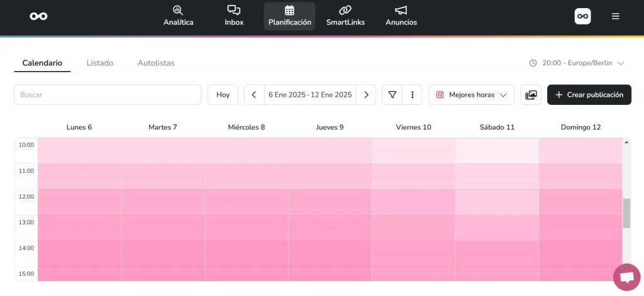Open the three-dot more options menu
The image size is (644, 296).
click(413, 94)
